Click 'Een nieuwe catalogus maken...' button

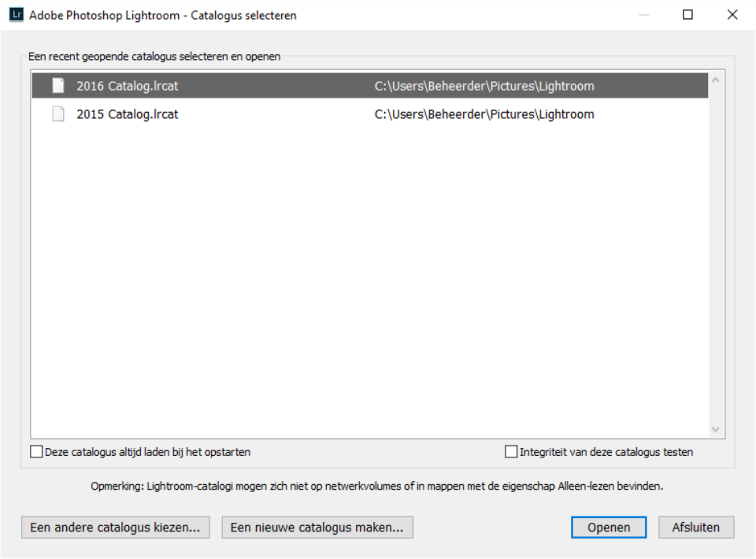point(317,528)
